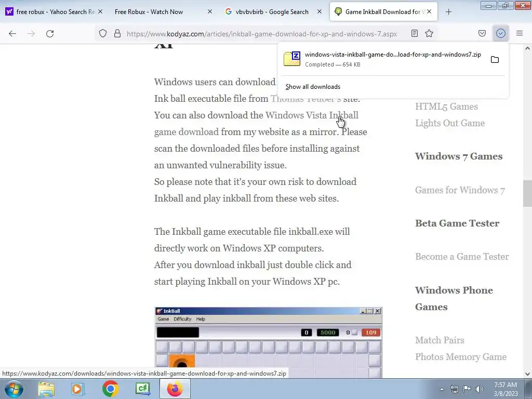The height and width of the screenshot is (399, 532).
Task: Toggle the Downloads toolbar button
Action: (x=501, y=34)
